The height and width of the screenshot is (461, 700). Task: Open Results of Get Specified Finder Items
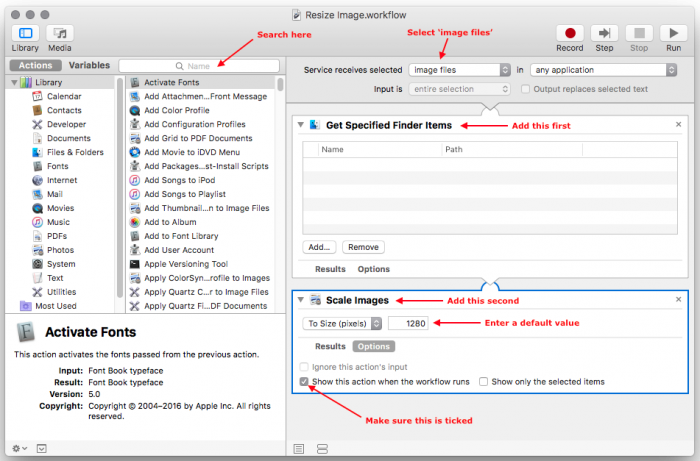pos(330,269)
